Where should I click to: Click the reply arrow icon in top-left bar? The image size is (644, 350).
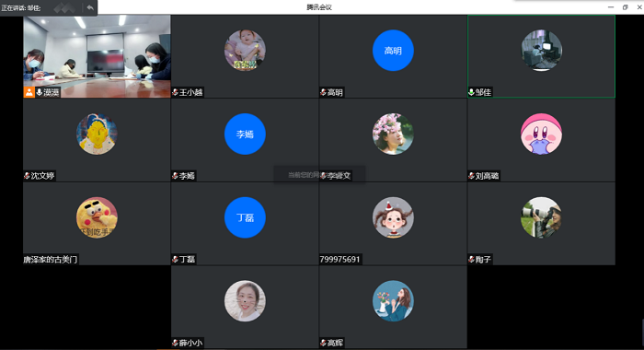[x=90, y=7]
